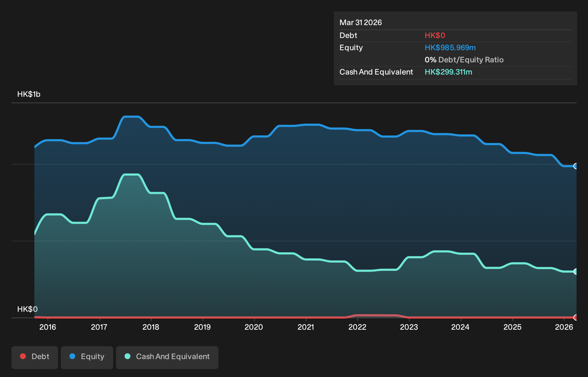Click the Equity endpoint marker at 2026

pyautogui.click(x=576, y=166)
